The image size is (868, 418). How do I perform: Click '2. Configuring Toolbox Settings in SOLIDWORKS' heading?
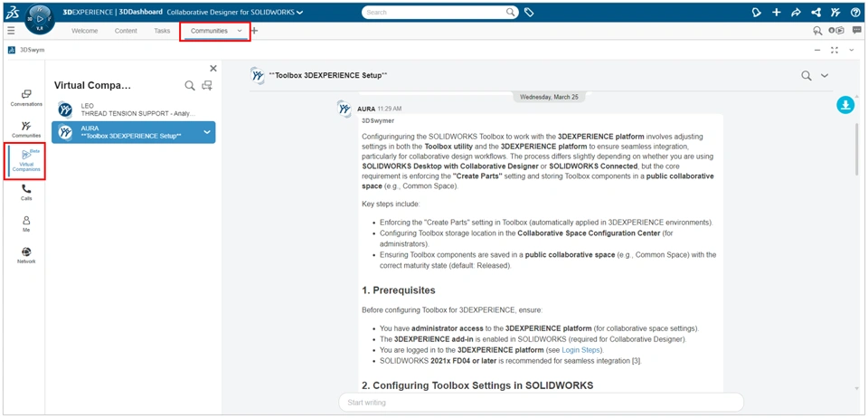coord(477,385)
